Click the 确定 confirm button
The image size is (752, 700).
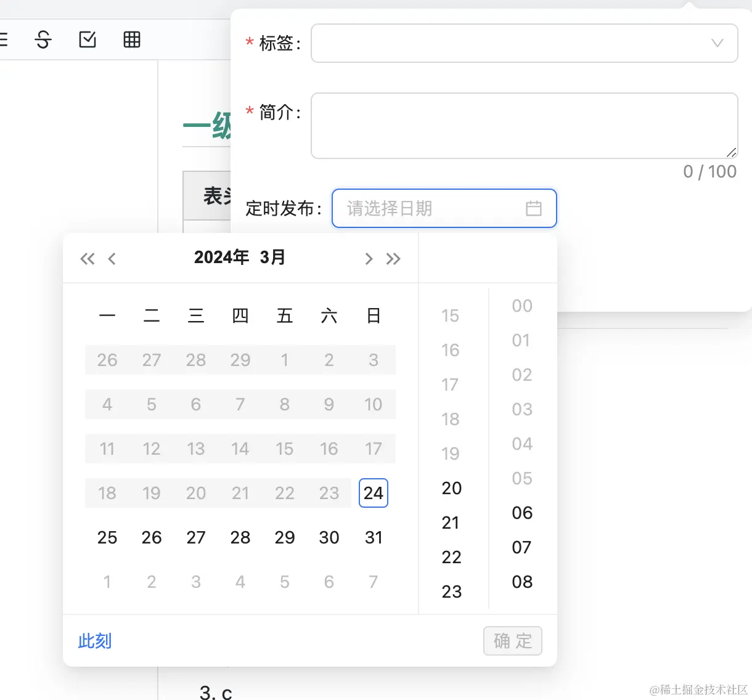click(x=513, y=641)
